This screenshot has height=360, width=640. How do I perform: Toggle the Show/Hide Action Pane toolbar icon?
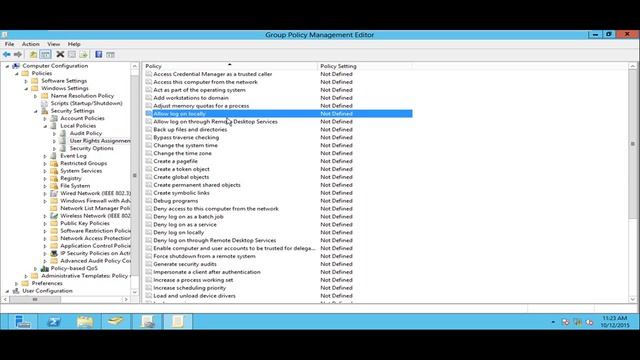(110, 54)
